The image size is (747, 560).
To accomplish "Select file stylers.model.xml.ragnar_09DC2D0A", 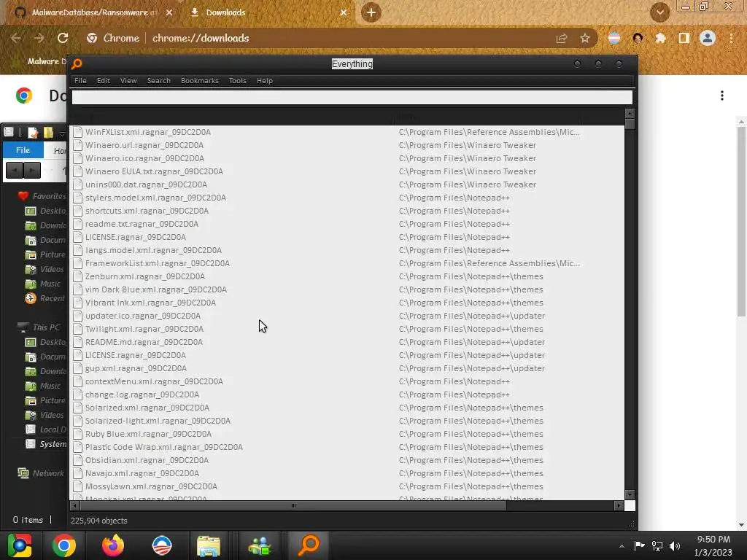I will point(155,198).
